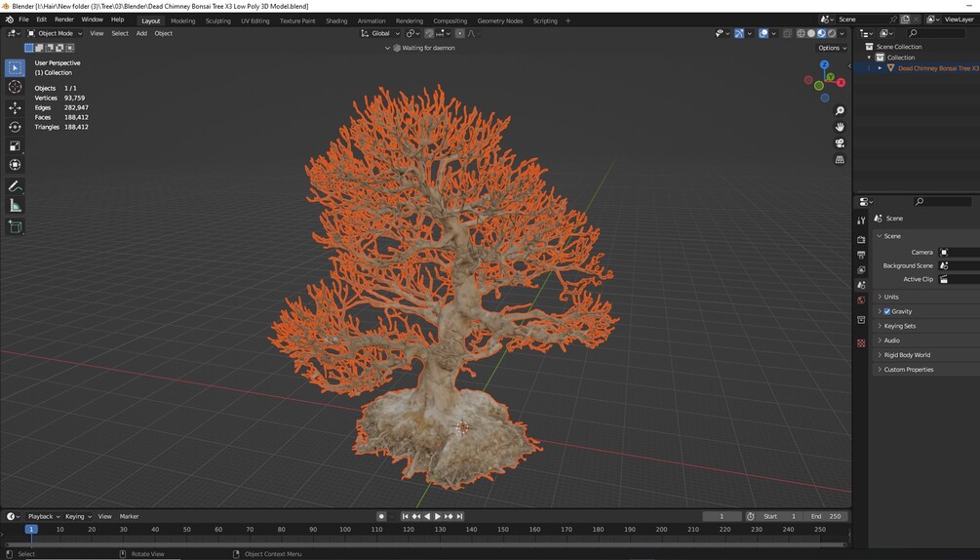
Task: Click the End frame field
Action: (x=826, y=516)
